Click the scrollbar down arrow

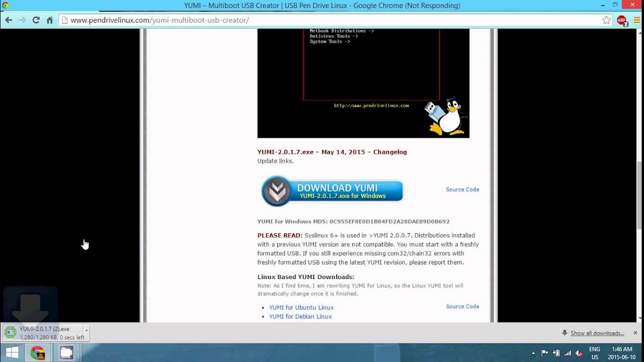pyautogui.click(x=640, y=318)
